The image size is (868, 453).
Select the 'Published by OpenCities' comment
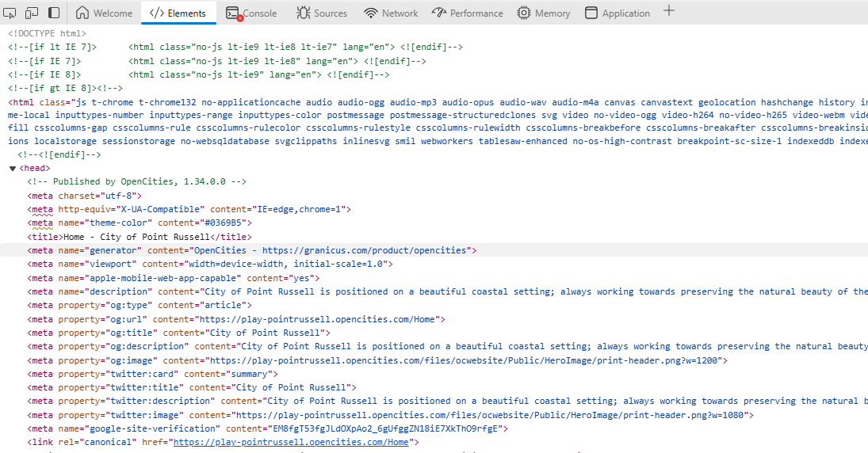(x=136, y=181)
